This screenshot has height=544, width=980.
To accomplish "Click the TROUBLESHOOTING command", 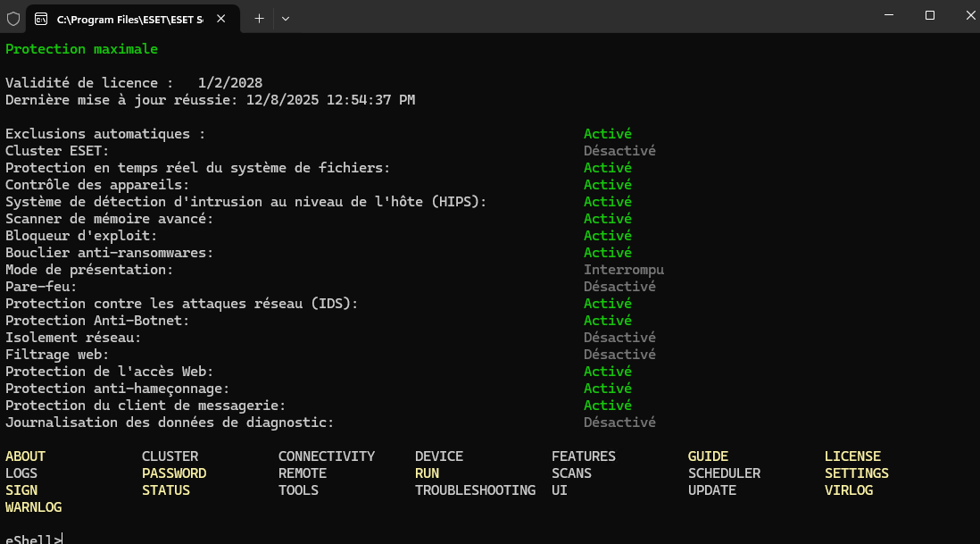I will tap(475, 490).
